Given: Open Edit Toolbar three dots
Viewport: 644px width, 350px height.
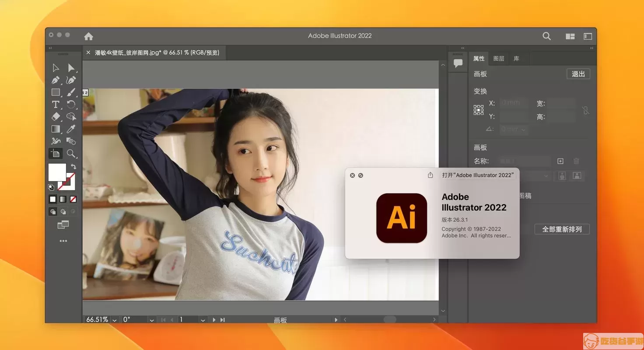Looking at the screenshot, I should pyautogui.click(x=63, y=241).
